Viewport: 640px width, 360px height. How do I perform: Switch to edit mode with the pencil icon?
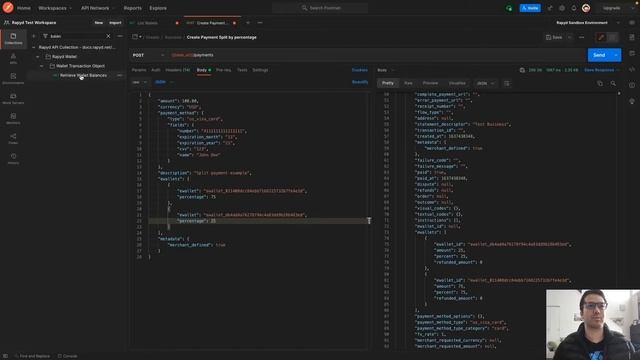point(601,37)
